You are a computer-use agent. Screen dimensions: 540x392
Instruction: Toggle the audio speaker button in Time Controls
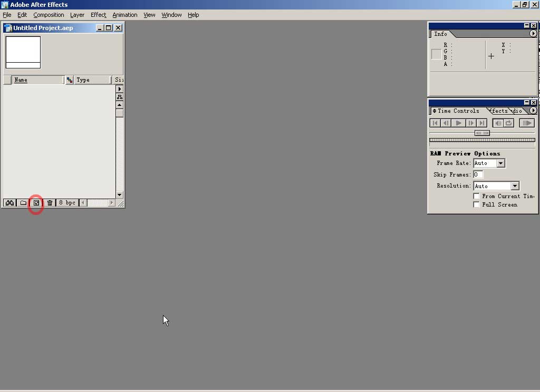tap(498, 123)
